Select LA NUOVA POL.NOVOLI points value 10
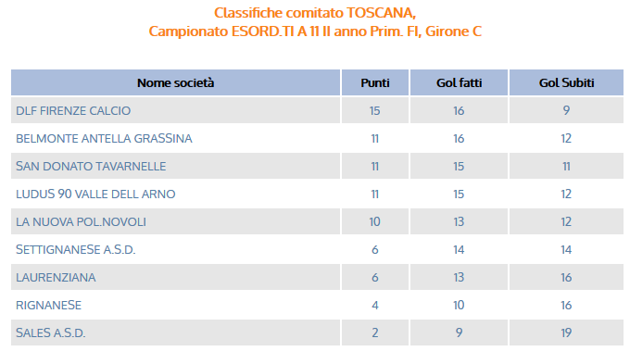This screenshot has width=630, height=364. click(x=375, y=221)
